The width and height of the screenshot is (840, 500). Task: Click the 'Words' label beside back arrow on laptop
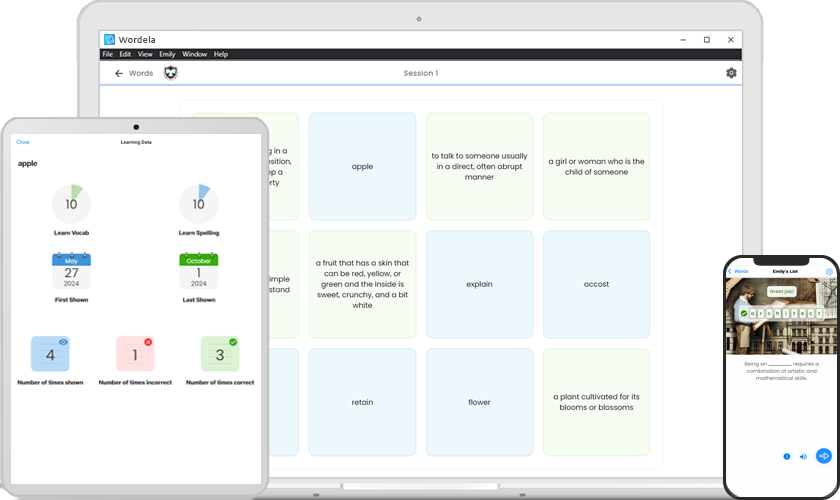pos(141,73)
